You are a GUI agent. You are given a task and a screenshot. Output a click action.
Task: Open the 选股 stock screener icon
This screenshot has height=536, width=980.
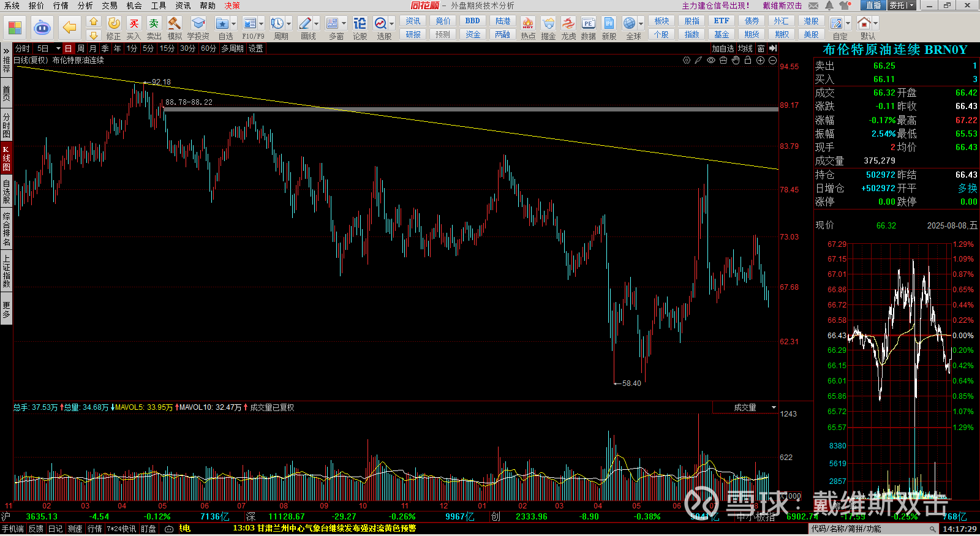(380, 23)
